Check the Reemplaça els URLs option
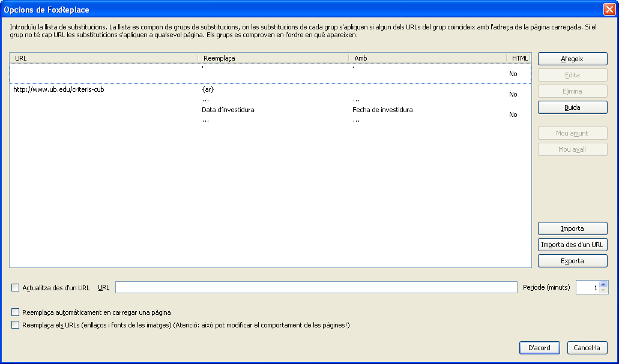Image resolution: width=619 pixels, height=364 pixels. click(16, 325)
